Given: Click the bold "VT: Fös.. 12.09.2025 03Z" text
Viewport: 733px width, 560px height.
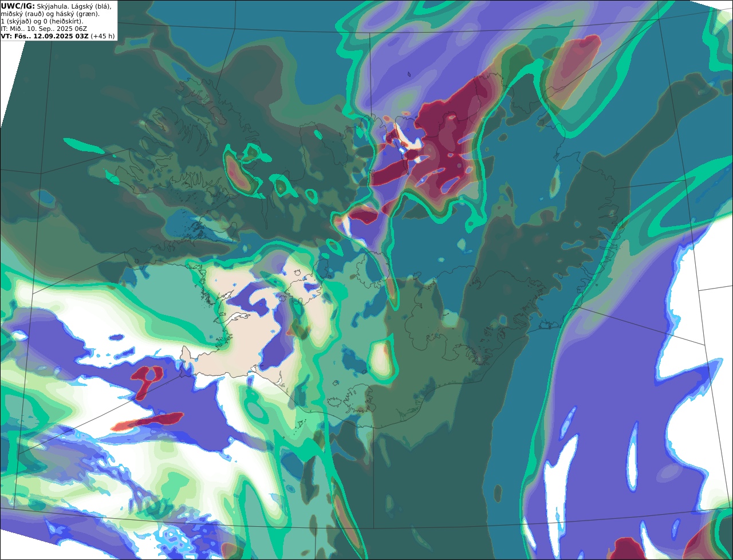Looking at the screenshot, I should [x=45, y=36].
